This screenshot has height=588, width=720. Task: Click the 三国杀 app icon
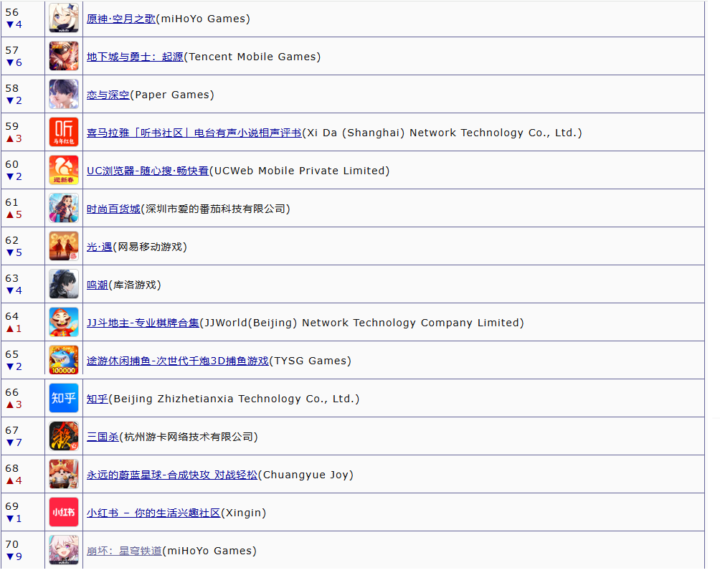pyautogui.click(x=64, y=436)
